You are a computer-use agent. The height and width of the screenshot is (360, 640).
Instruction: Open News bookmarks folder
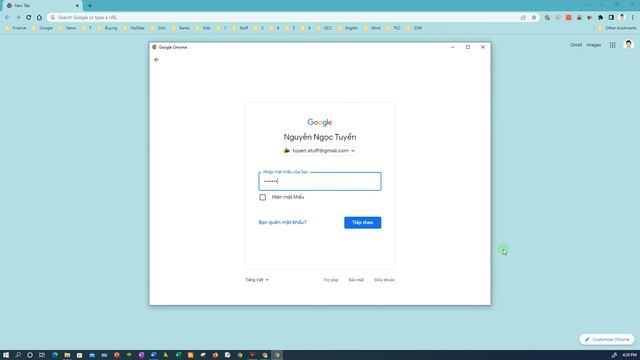pos(67,28)
